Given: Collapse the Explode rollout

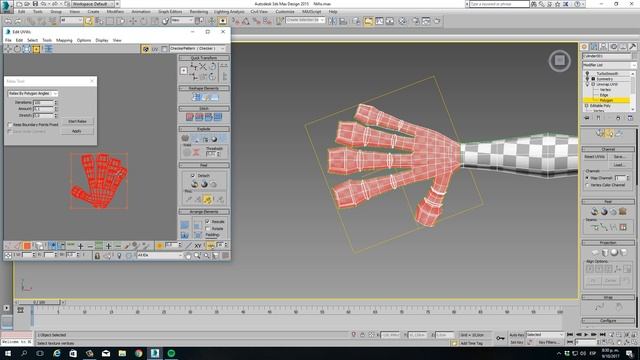Looking at the screenshot, I should coord(204,129).
